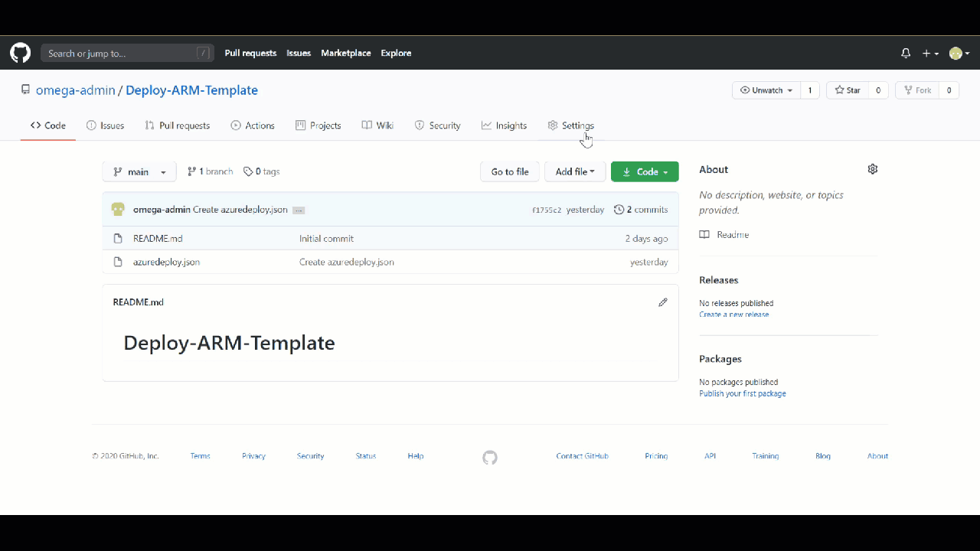Open the Create a new release link

pyautogui.click(x=733, y=314)
